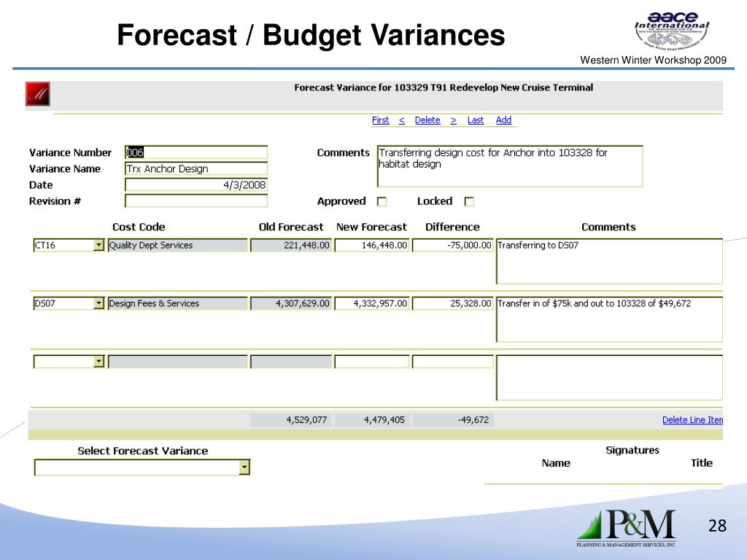
Task: Click the Delete link in the navigation bar
Action: click(427, 120)
